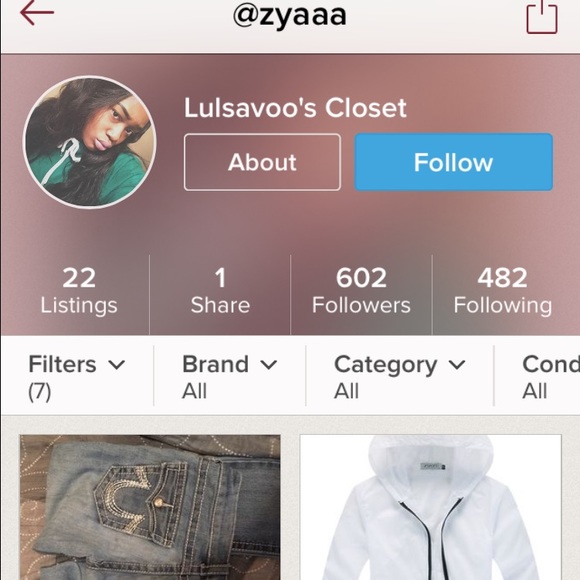Viewport: 580px width, 580px height.
Task: Open the share icon at top right
Action: (x=542, y=17)
